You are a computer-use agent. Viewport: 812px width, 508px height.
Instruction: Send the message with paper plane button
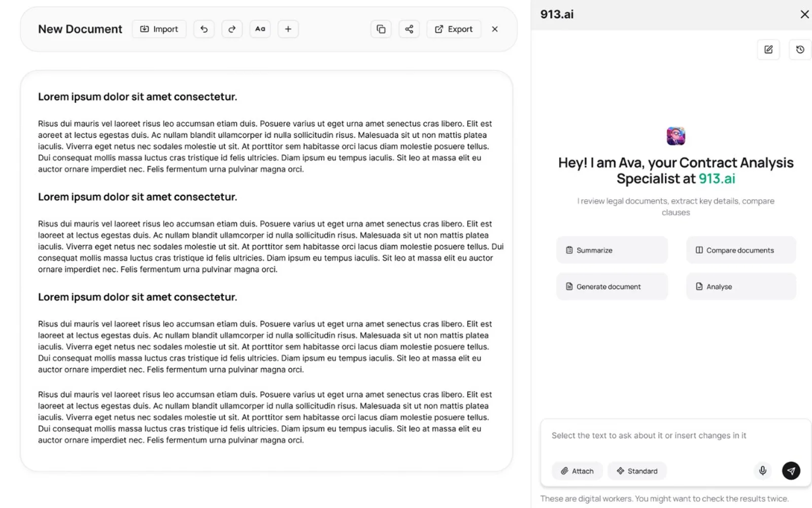coord(791,471)
